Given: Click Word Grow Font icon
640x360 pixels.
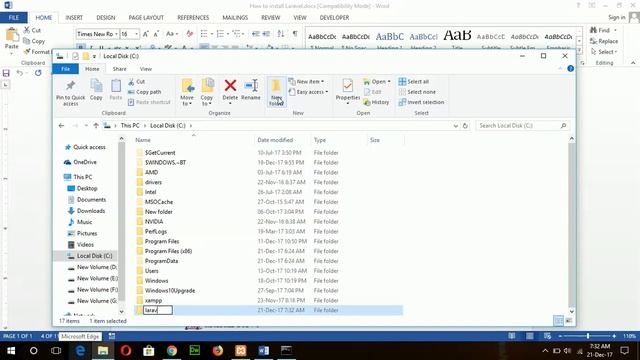Looking at the screenshot, I should click(x=145, y=34).
